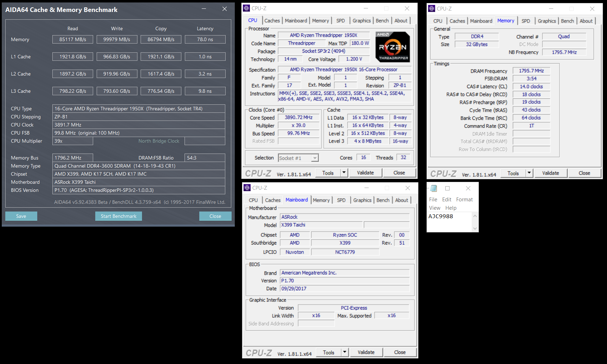Open the View menu in Notepad
Image resolution: width=607 pixels, height=364 pixels.
pyautogui.click(x=434, y=208)
